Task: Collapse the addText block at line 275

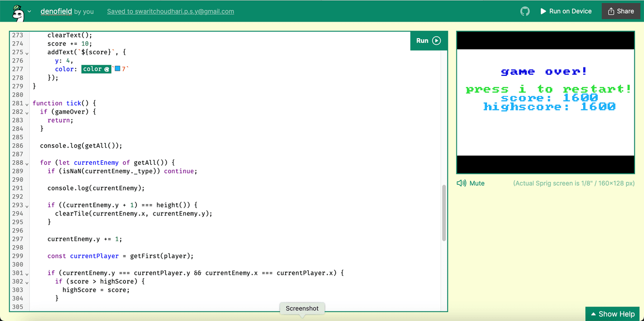Action: (27, 53)
